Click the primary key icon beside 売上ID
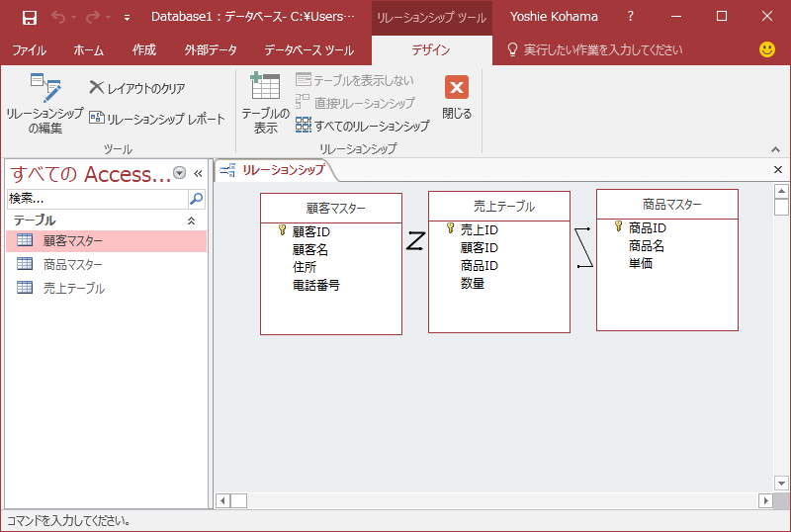The height and width of the screenshot is (532, 791). pyautogui.click(x=450, y=228)
